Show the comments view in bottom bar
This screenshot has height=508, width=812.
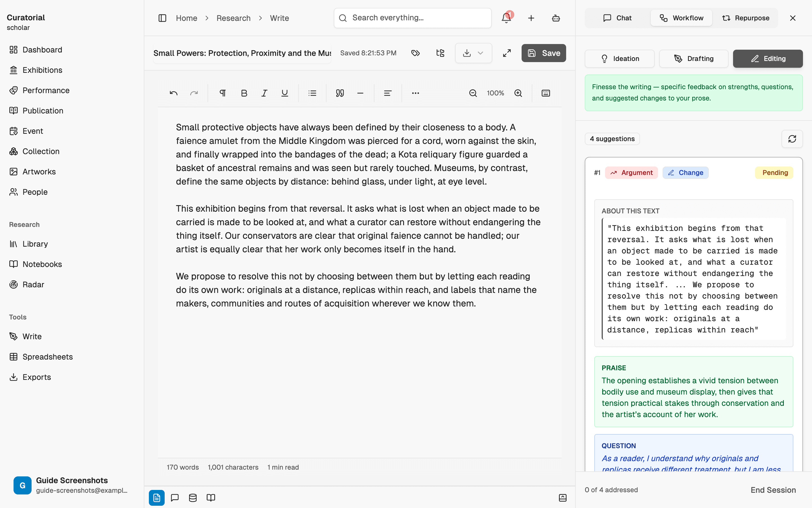click(175, 498)
